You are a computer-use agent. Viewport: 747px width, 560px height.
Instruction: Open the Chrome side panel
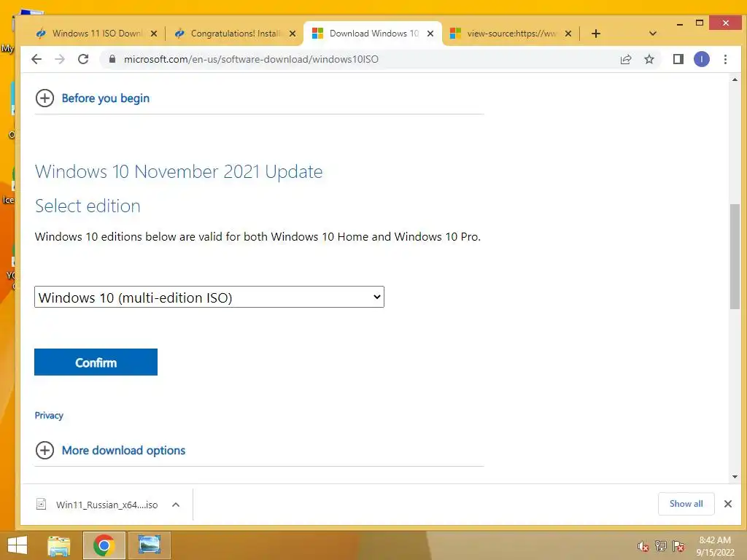[x=678, y=59]
